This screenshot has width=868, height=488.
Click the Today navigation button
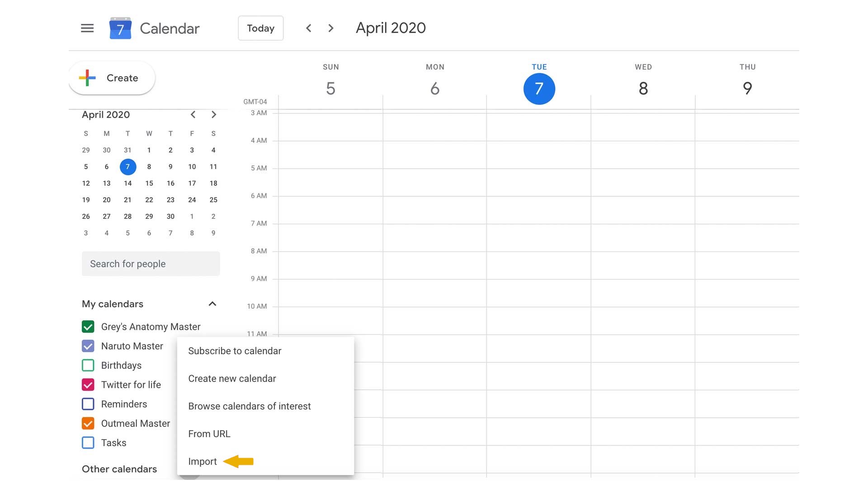click(261, 28)
